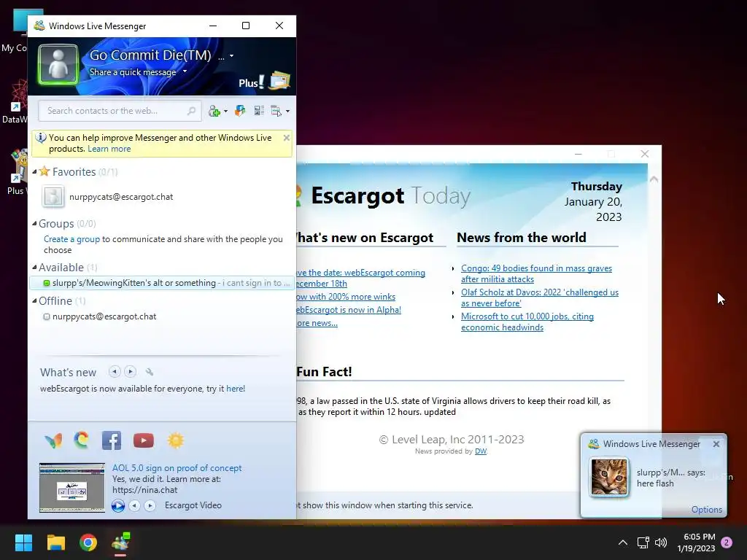Open Microsoft to cut 10,000 jobs link
The image size is (747, 560).
pos(527,322)
